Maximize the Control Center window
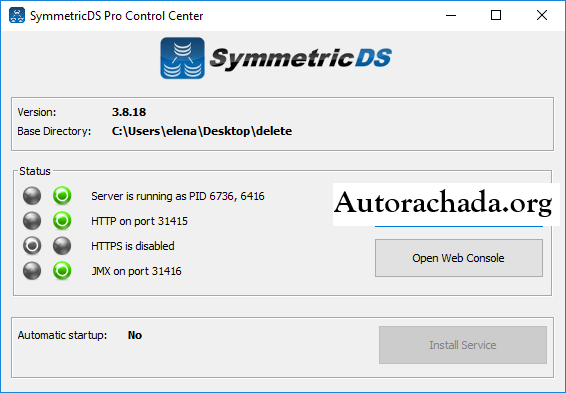 [496, 16]
